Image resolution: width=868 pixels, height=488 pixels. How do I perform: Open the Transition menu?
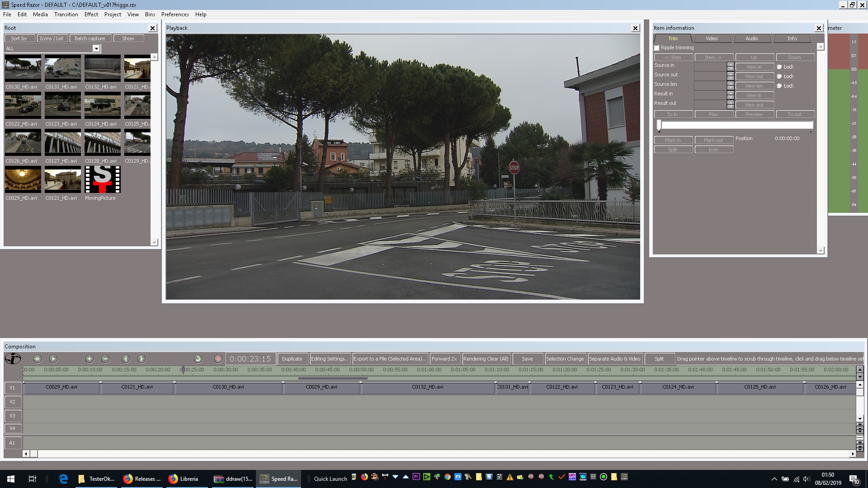pyautogui.click(x=66, y=14)
